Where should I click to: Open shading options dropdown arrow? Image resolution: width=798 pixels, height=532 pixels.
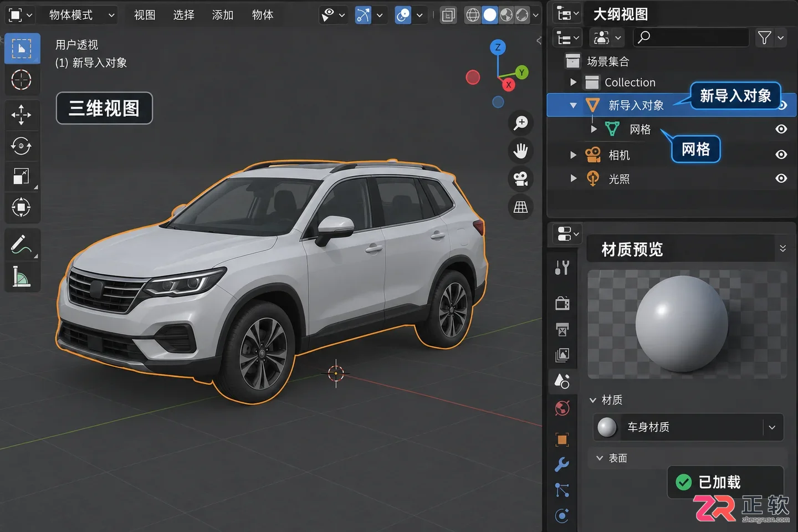click(x=536, y=16)
